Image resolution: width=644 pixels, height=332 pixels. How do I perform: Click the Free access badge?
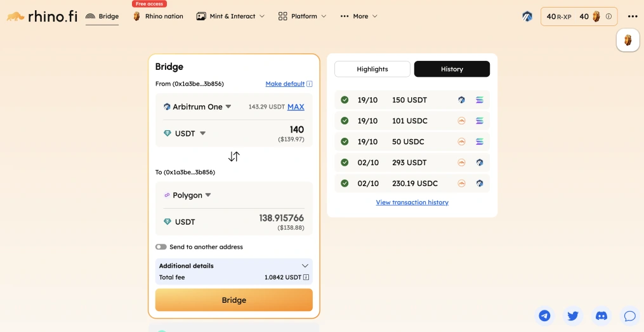pyautogui.click(x=149, y=4)
